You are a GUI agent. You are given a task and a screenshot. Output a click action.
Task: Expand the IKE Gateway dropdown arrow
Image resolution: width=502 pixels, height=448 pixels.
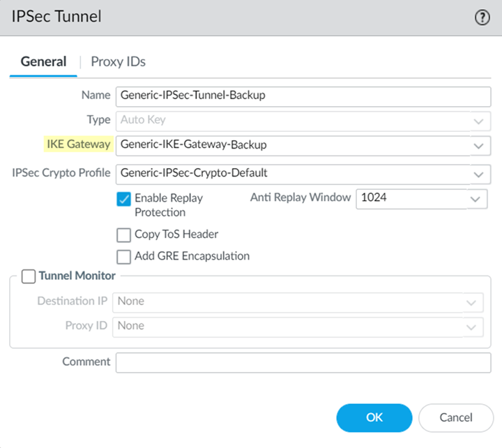pos(478,146)
